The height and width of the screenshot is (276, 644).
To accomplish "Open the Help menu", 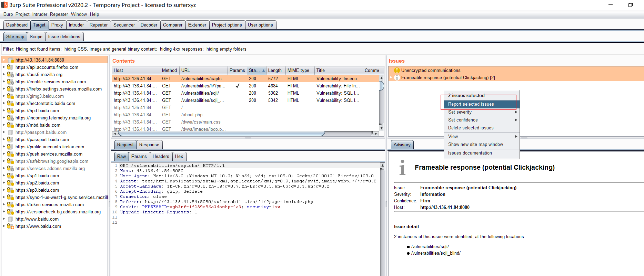I will [94, 14].
